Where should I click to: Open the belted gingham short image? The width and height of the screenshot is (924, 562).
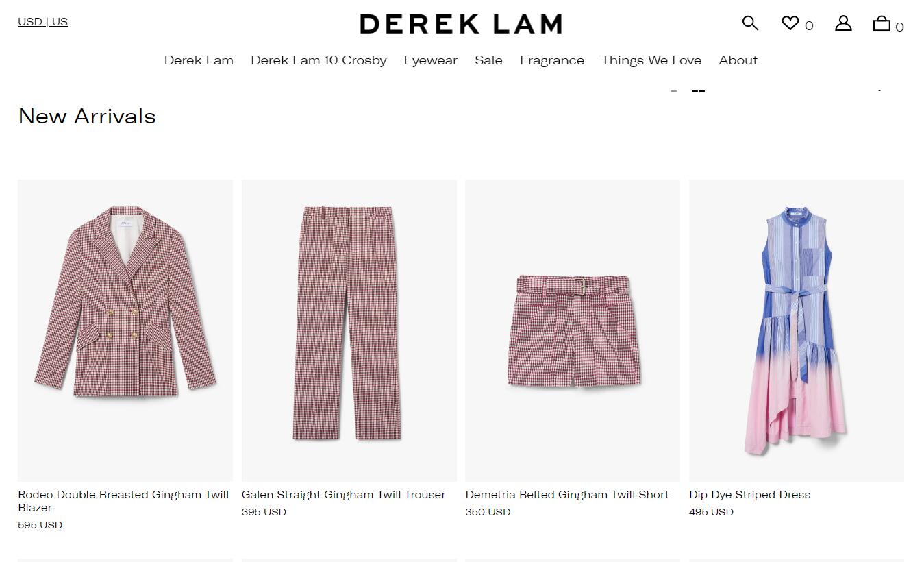pyautogui.click(x=573, y=330)
